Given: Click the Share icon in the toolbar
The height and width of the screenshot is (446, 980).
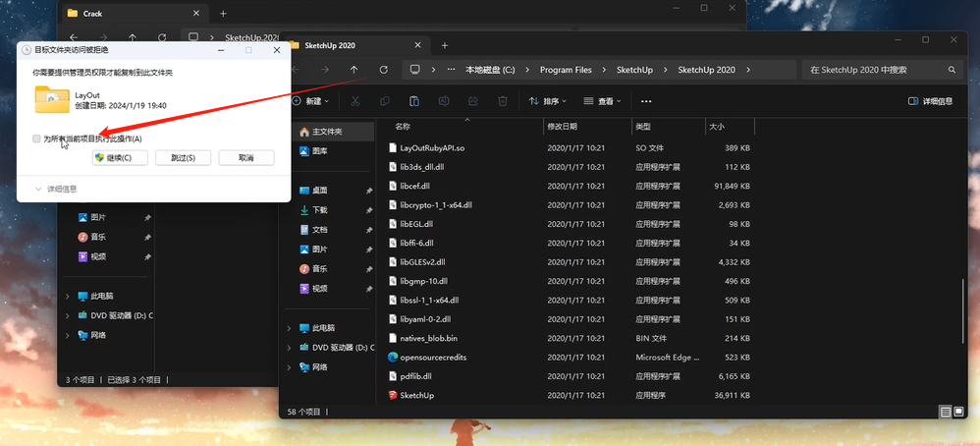Looking at the screenshot, I should point(473,101).
